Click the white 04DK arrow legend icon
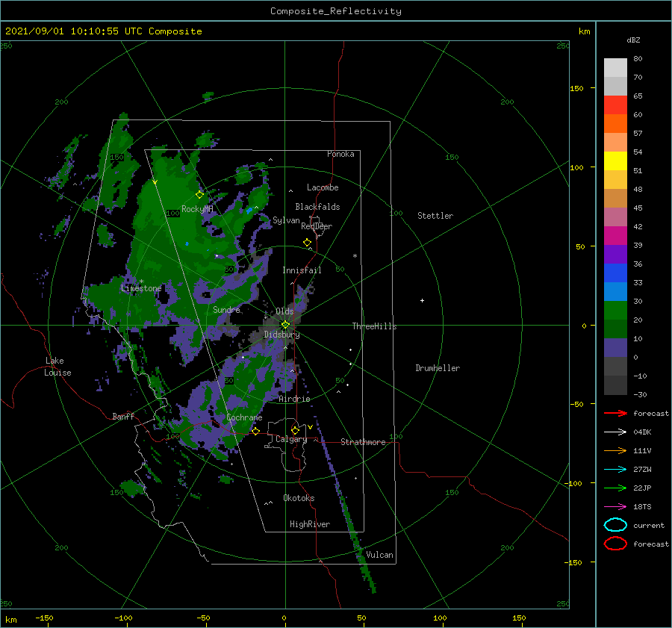This screenshot has height=628, width=672. pos(615,432)
